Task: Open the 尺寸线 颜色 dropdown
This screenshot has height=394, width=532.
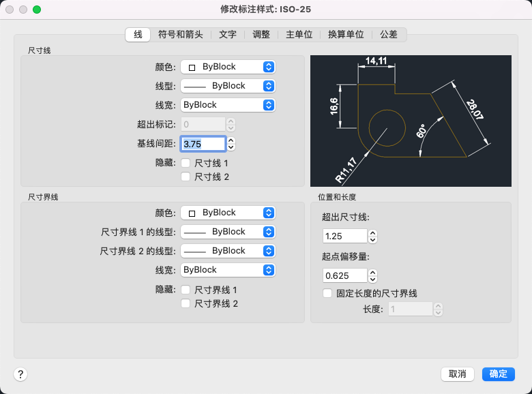Action: click(228, 67)
